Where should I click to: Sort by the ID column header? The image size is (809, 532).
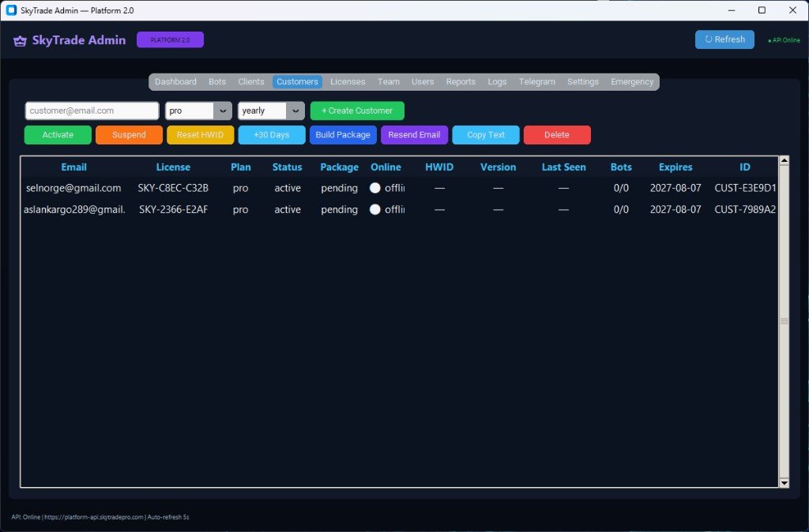[744, 167]
